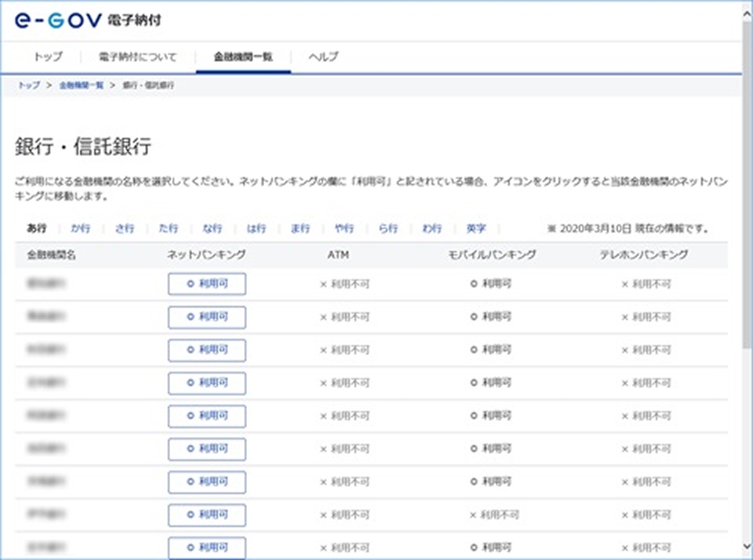This screenshot has height=560, width=753.
Task: Select the た行 syllabary filter
Action: point(168,228)
